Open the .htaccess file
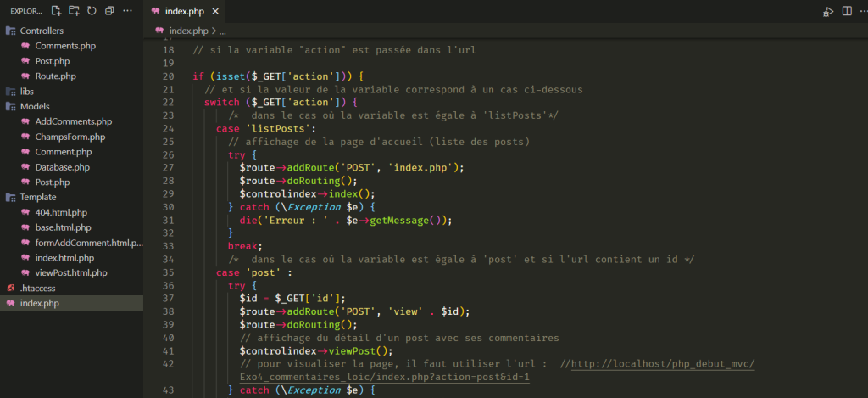This screenshot has height=398, width=868. 38,288
